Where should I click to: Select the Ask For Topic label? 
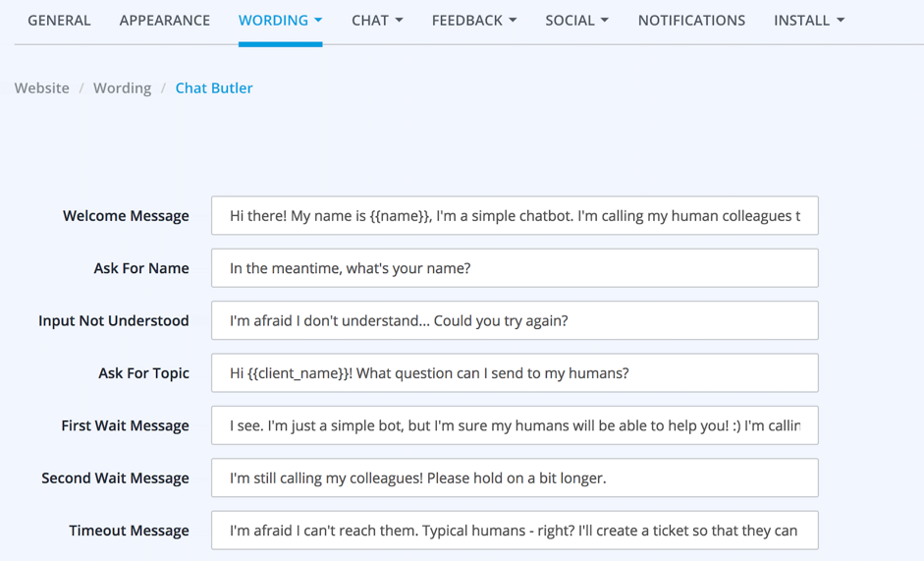[143, 373]
